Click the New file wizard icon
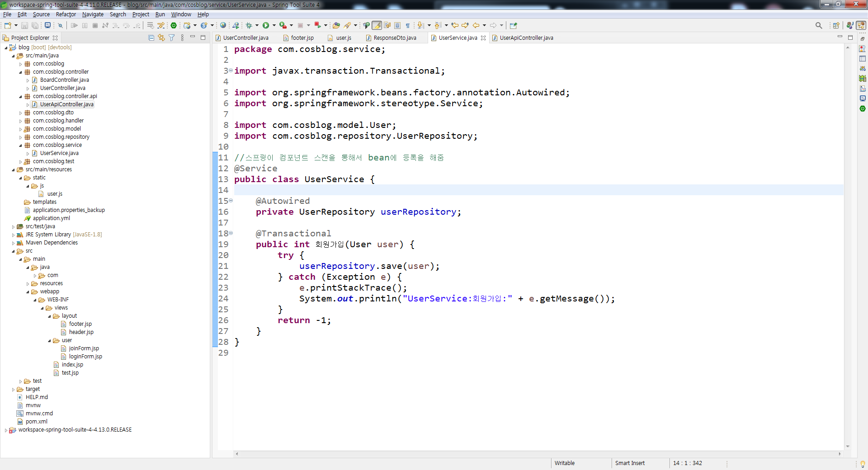 tap(8, 25)
